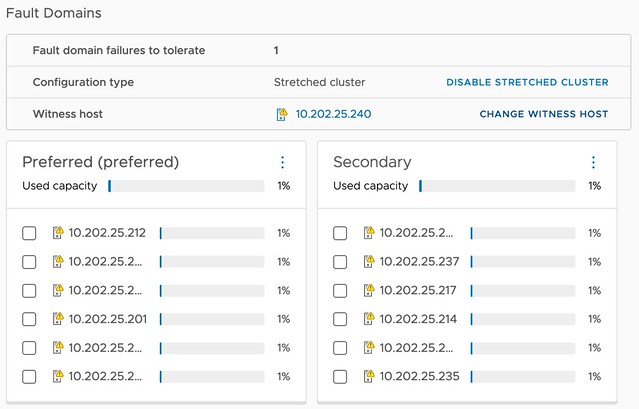
Task: Open Preferred fault domain actions menu
Action: point(282,162)
